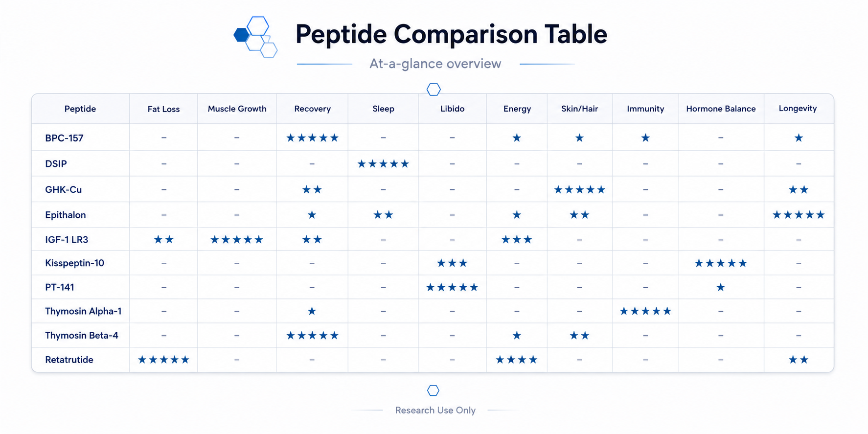The width and height of the screenshot is (868, 434).
Task: Select the Peptide column header
Action: [x=80, y=109]
